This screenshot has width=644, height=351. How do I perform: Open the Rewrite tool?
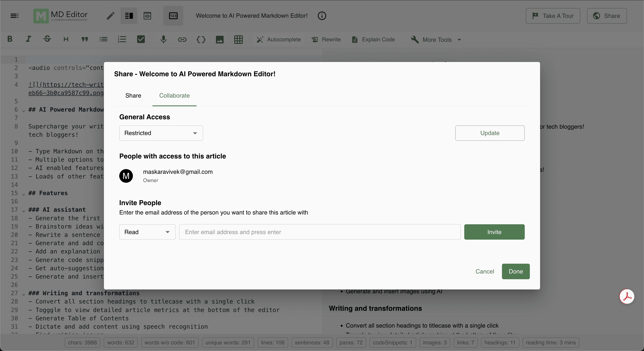[x=326, y=39]
